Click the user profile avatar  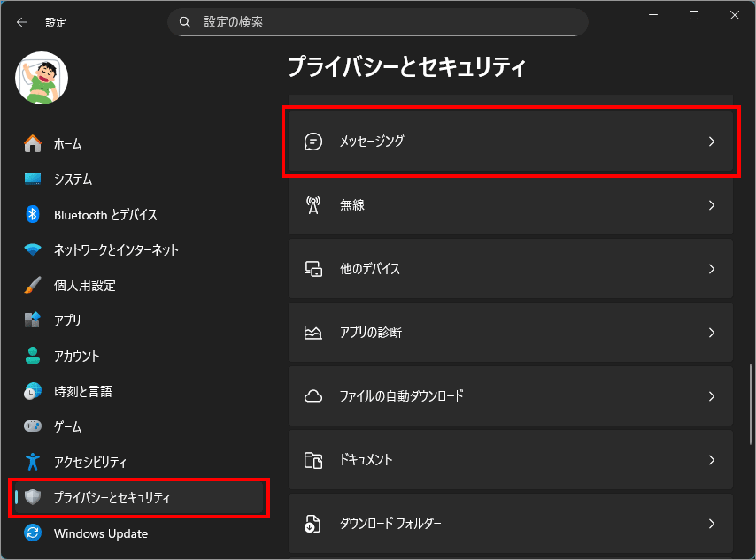click(42, 78)
